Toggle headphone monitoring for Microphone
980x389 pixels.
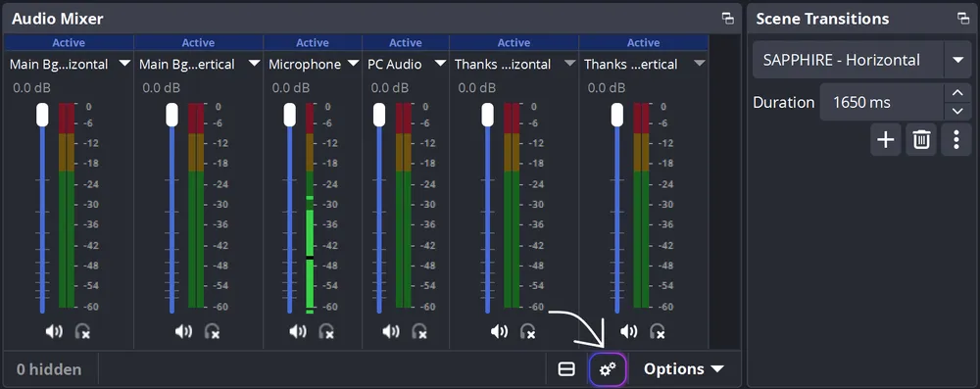click(x=326, y=331)
